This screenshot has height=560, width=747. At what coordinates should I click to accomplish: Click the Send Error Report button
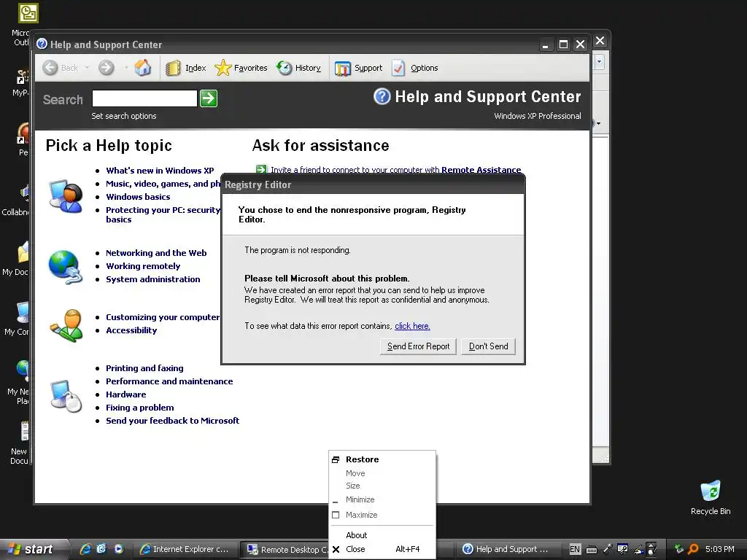pos(418,346)
